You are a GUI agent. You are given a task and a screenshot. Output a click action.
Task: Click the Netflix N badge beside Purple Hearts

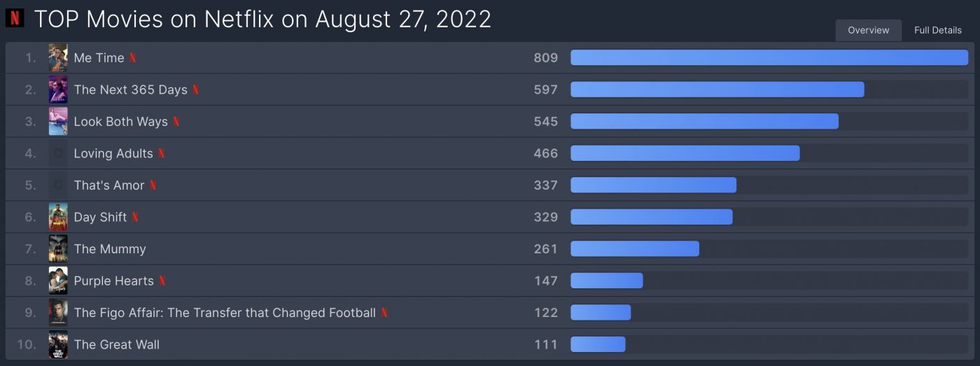click(162, 281)
